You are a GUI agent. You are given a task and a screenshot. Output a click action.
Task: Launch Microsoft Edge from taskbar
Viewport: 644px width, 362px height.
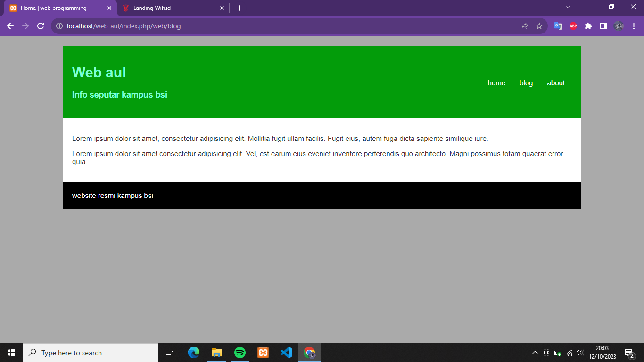click(x=194, y=353)
